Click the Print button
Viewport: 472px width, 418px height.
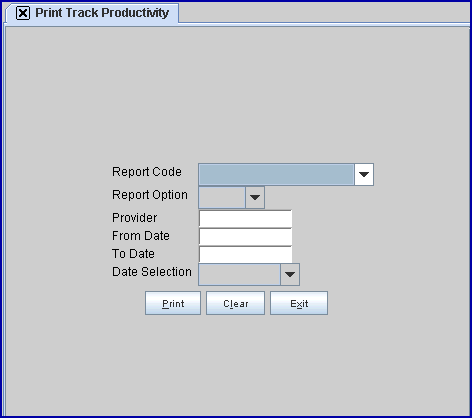[x=173, y=303]
